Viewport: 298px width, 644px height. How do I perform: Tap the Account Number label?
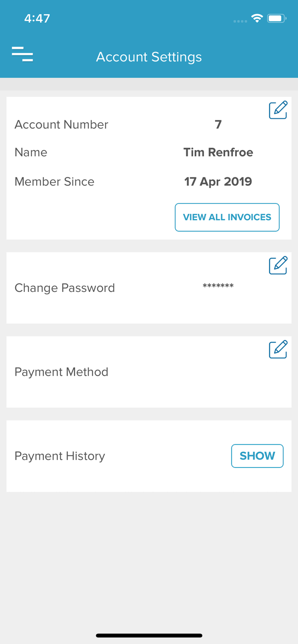pos(61,125)
